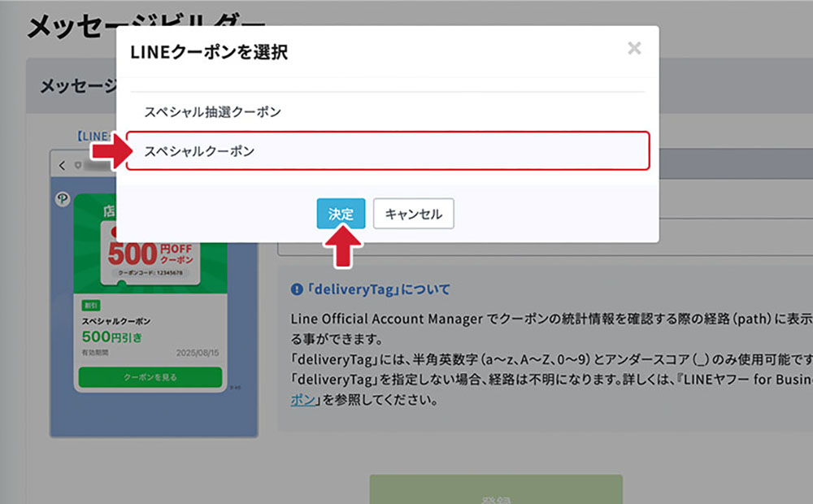This screenshot has height=504, width=813.
Task: Click the 2025/08/15 expiry date
Action: tap(198, 353)
